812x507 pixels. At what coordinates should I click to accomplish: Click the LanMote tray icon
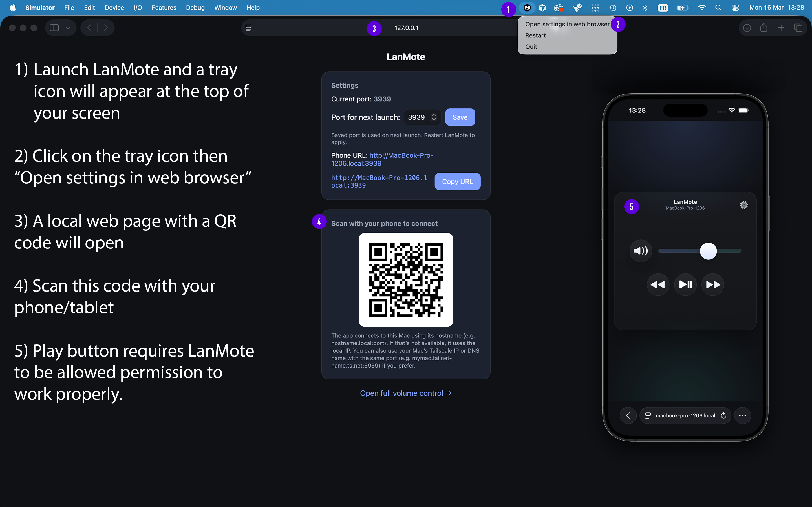pyautogui.click(x=527, y=7)
